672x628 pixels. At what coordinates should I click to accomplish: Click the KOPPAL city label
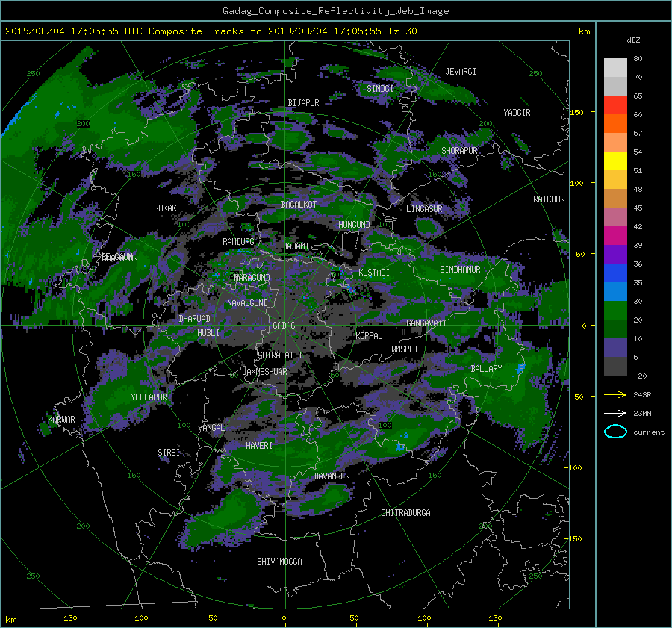tap(369, 336)
